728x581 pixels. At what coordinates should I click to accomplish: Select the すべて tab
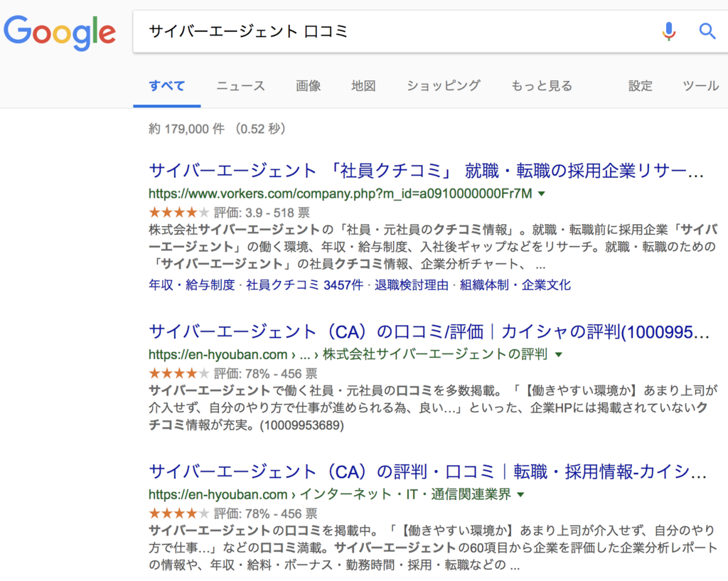(x=166, y=86)
